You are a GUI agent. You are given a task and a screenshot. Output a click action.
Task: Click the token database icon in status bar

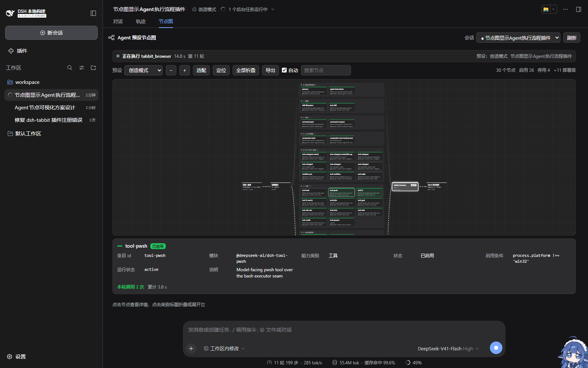(x=334, y=362)
